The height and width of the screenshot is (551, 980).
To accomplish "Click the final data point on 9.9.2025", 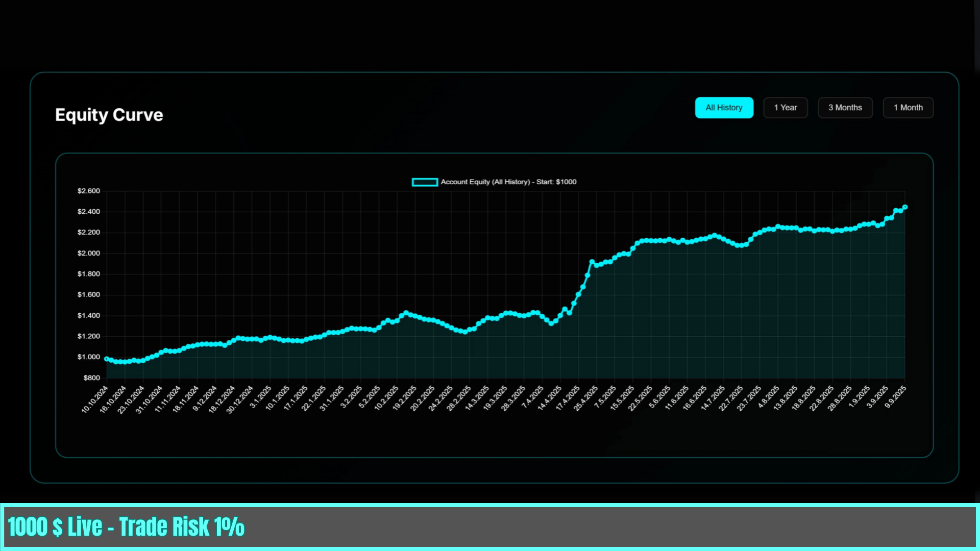I will click(x=905, y=207).
